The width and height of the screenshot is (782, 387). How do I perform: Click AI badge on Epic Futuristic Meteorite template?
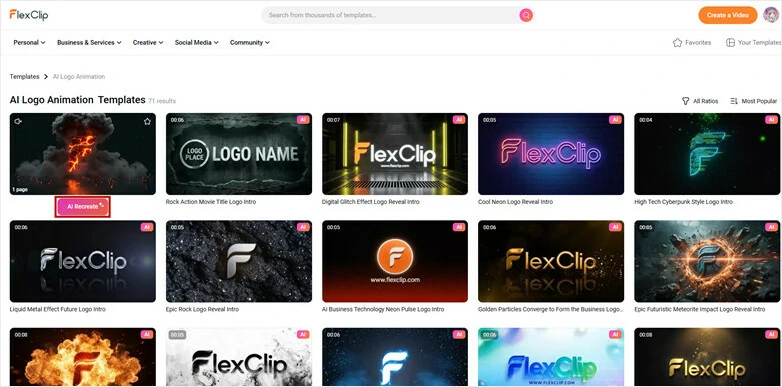pyautogui.click(x=772, y=227)
